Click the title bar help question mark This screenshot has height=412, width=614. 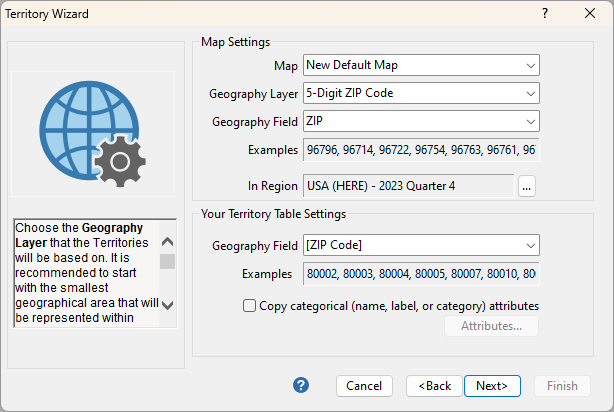(x=544, y=14)
